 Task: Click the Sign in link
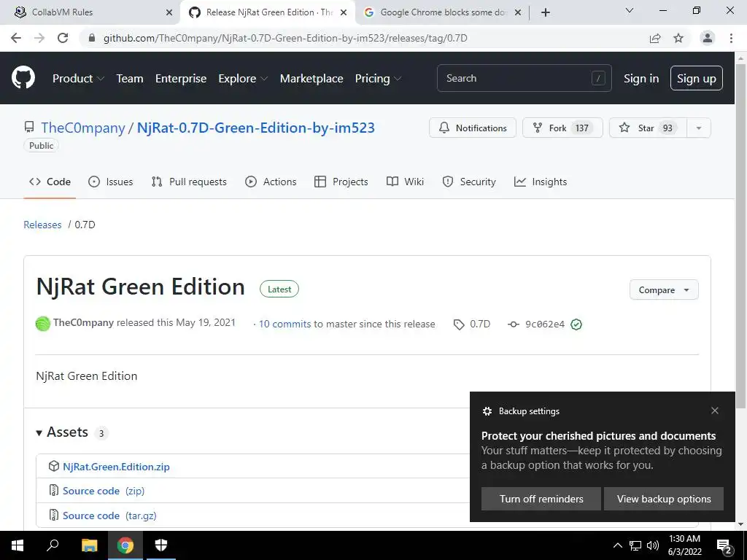(641, 79)
